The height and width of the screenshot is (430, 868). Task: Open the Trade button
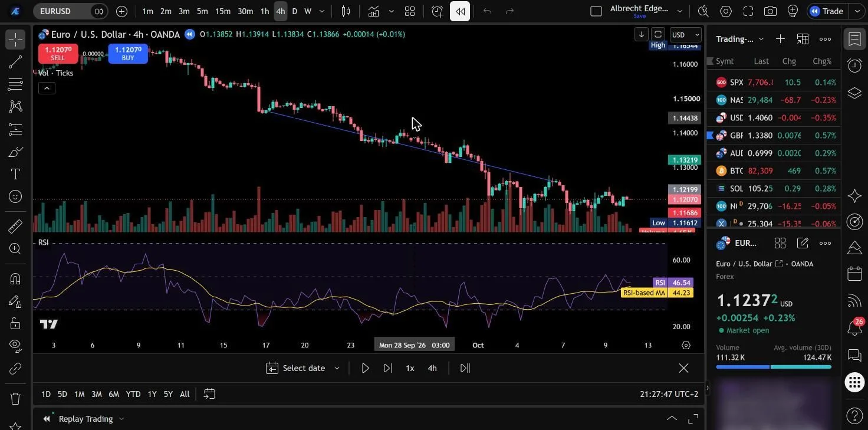point(828,11)
